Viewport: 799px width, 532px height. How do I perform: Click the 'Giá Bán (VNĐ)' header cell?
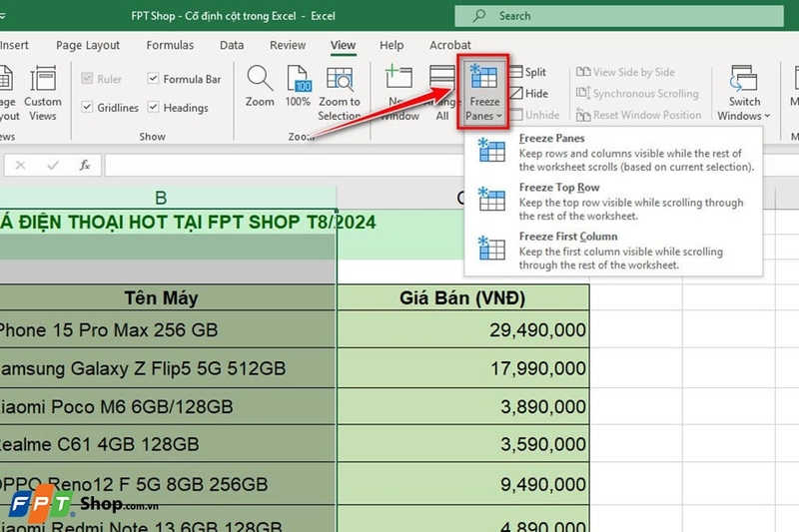(x=462, y=297)
